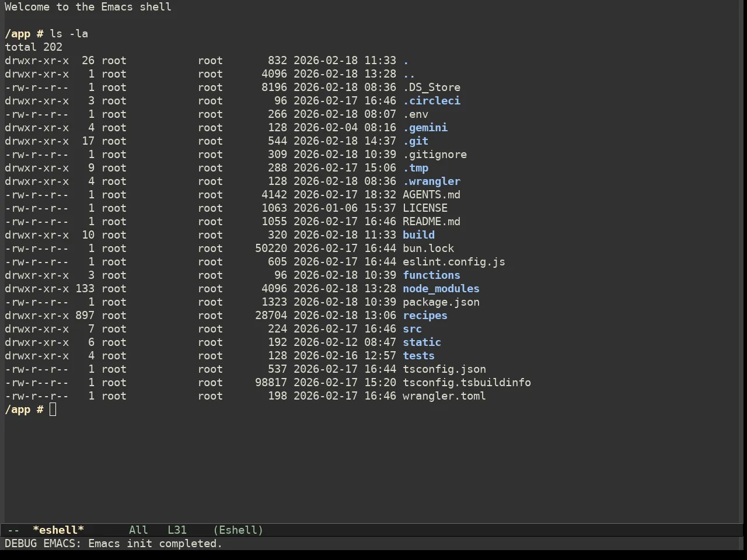This screenshot has height=560, width=747.
Task: Click the .wrangler directory name
Action: pyautogui.click(x=431, y=181)
